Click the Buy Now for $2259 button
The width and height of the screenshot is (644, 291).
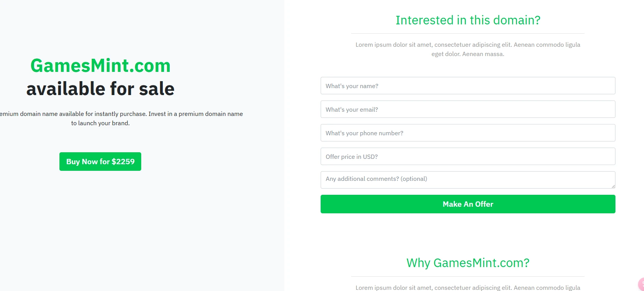click(100, 162)
